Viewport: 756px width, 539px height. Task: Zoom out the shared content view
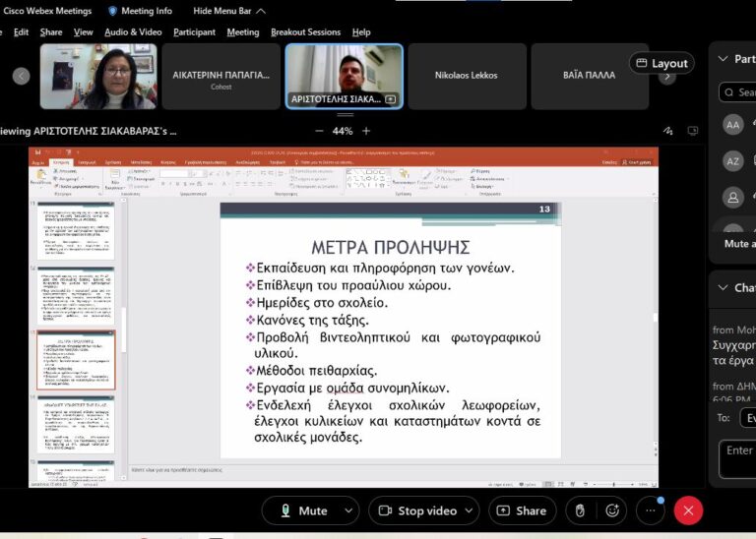(x=319, y=131)
